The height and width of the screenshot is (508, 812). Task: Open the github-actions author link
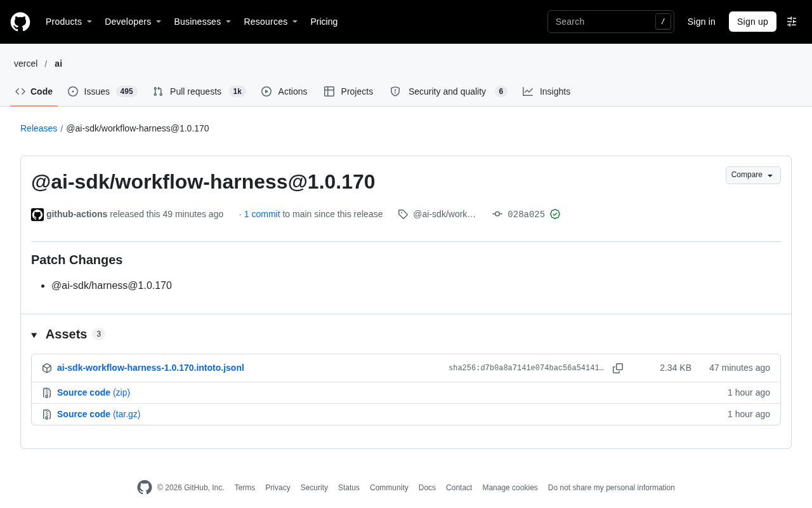coord(77,214)
